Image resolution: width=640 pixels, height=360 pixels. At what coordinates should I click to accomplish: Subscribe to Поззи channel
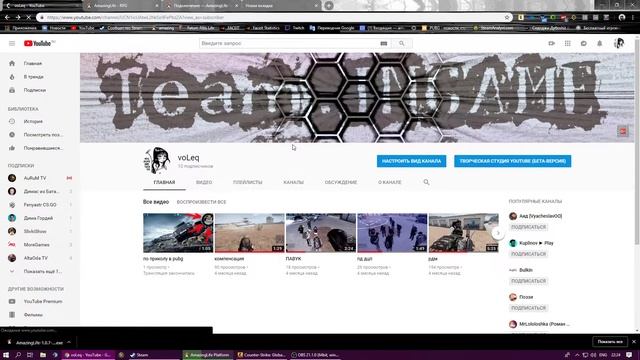[x=529, y=308]
